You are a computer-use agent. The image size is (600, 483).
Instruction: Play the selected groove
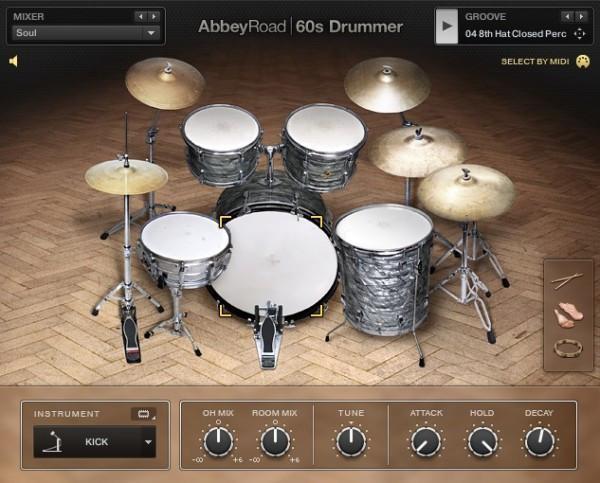pos(447,26)
